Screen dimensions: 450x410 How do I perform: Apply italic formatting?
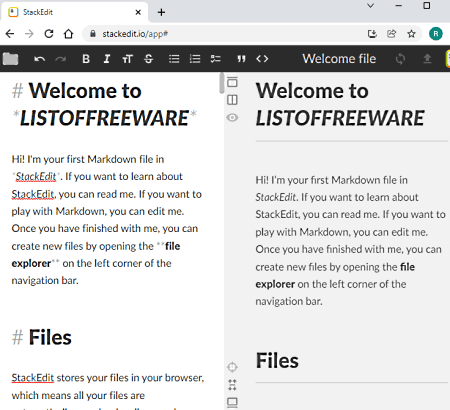(x=107, y=59)
